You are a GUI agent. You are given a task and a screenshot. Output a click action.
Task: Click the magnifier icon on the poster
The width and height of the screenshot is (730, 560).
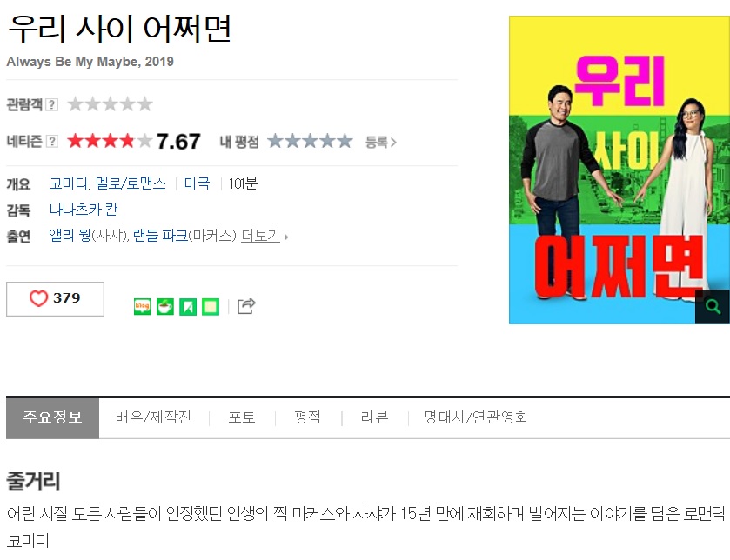[x=713, y=306]
